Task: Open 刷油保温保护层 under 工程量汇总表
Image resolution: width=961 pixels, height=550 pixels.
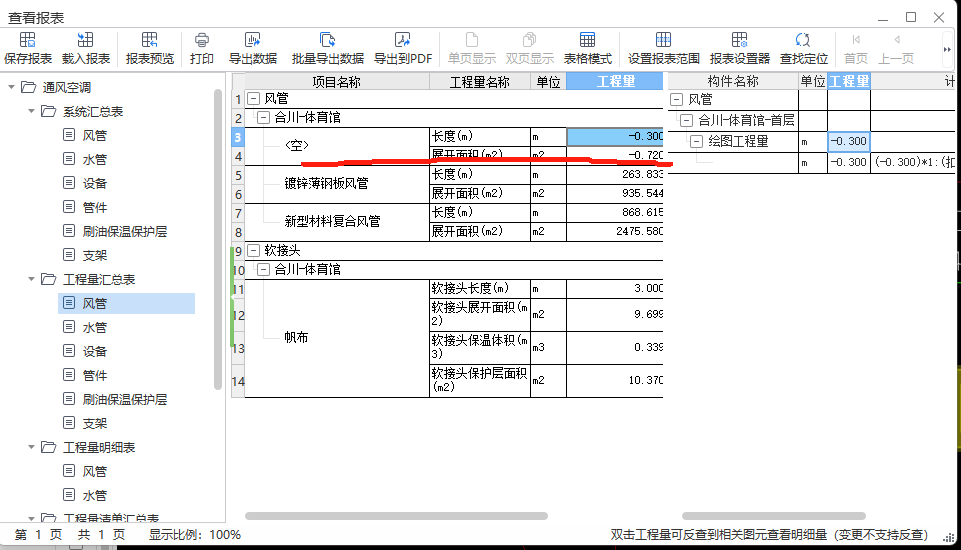Action: (x=124, y=399)
